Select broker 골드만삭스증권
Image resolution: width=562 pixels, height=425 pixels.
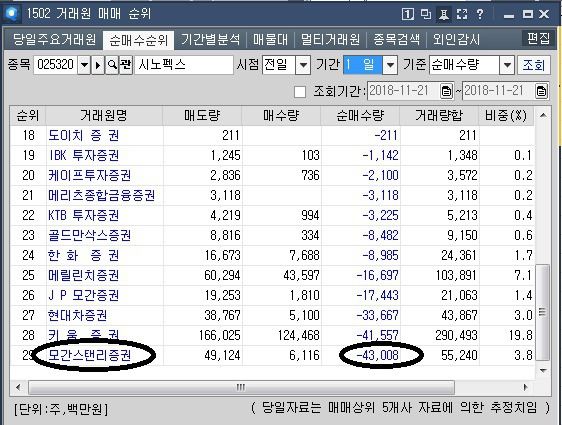[x=89, y=235]
